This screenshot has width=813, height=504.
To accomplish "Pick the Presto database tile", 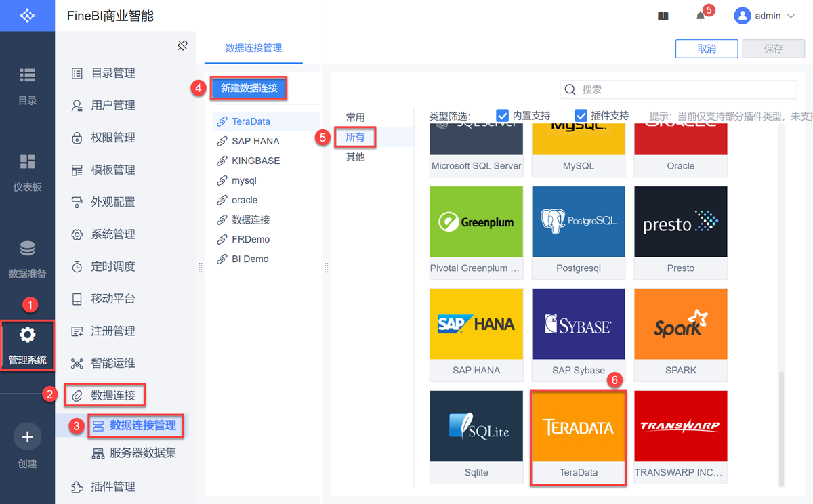I will pos(681,232).
